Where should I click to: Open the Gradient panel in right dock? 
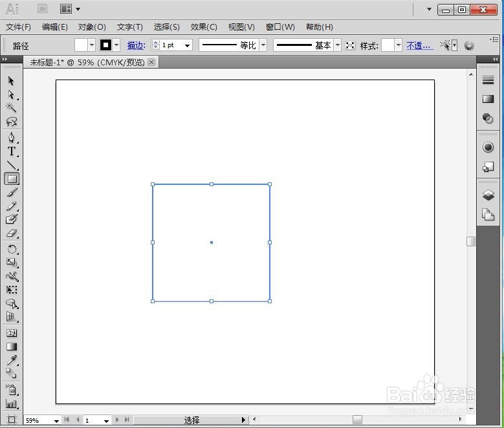(x=488, y=99)
